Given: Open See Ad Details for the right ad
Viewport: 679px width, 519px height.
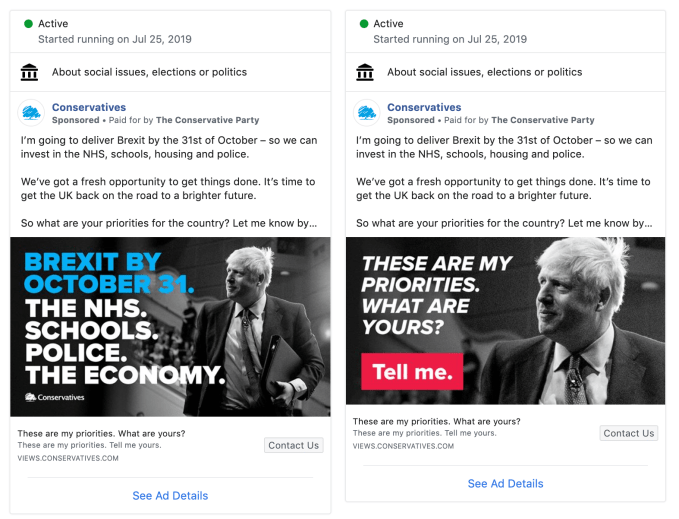Looking at the screenshot, I should click(505, 483).
